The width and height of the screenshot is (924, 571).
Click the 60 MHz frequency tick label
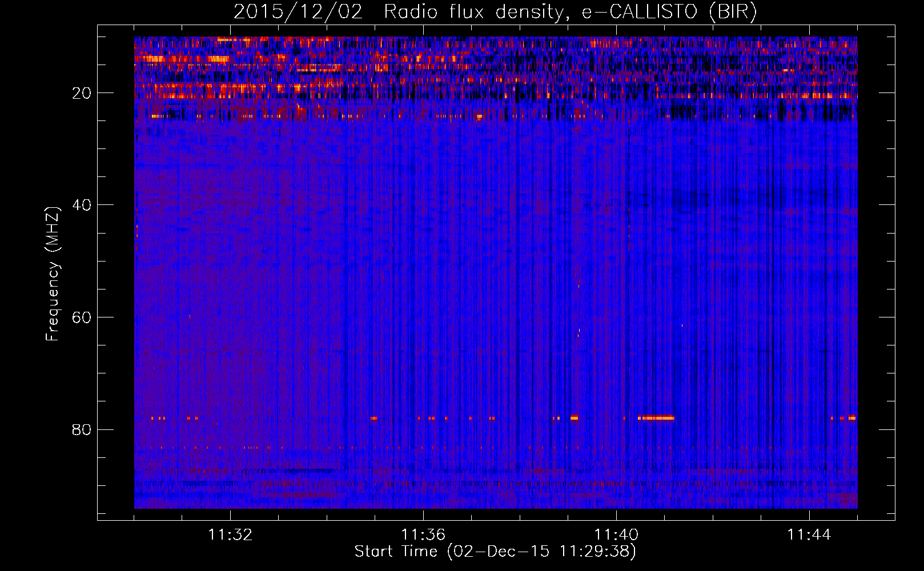[x=82, y=317]
